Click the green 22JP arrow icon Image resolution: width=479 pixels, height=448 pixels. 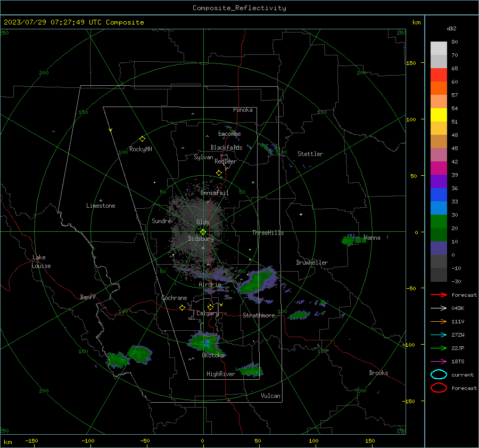(439, 348)
